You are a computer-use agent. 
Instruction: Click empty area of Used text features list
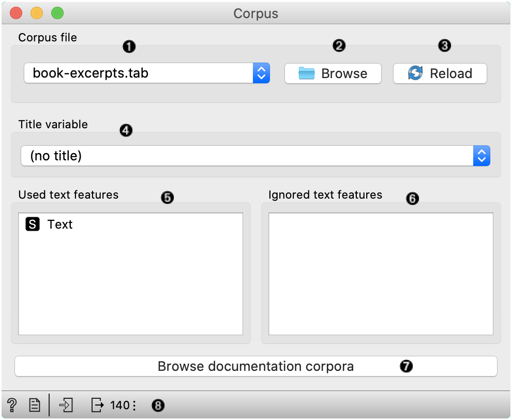click(x=130, y=290)
